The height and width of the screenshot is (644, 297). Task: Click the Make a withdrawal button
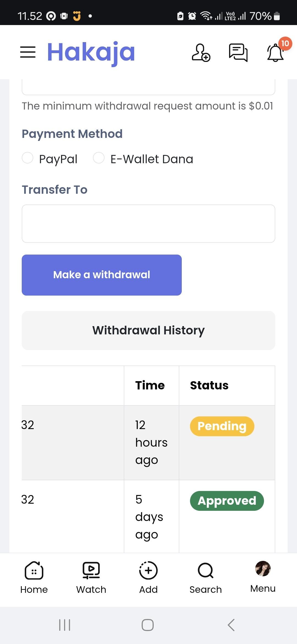click(x=102, y=275)
